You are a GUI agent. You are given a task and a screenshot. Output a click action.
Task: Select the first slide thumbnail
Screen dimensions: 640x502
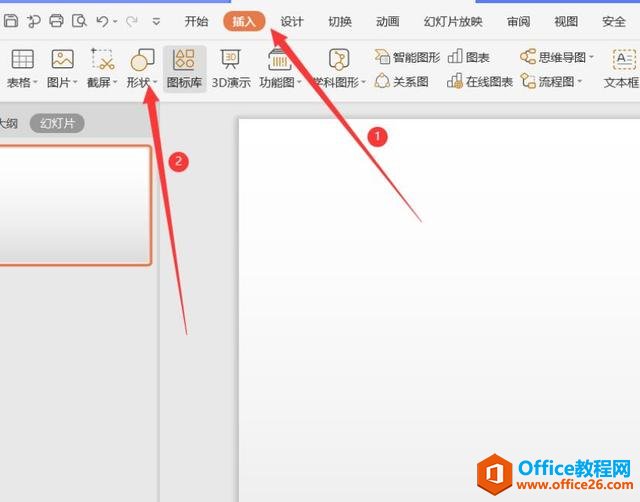(x=75, y=205)
